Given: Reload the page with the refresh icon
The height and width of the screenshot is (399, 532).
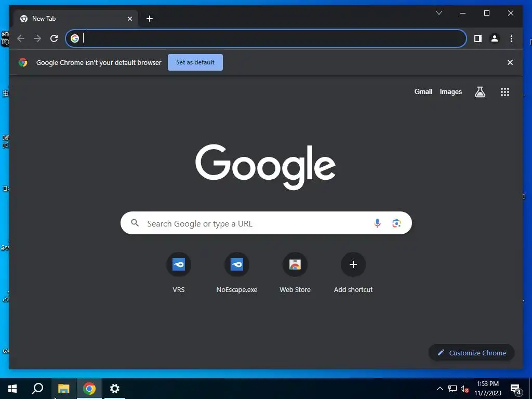Looking at the screenshot, I should click(x=54, y=38).
